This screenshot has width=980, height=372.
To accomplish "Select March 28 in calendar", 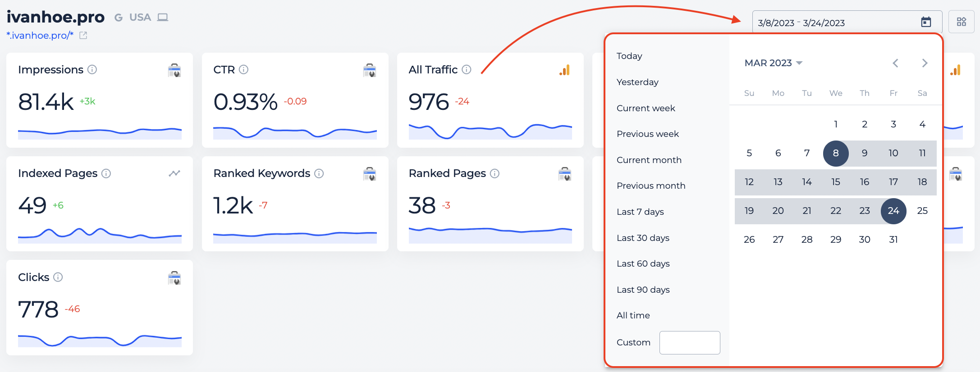I will pyautogui.click(x=807, y=240).
